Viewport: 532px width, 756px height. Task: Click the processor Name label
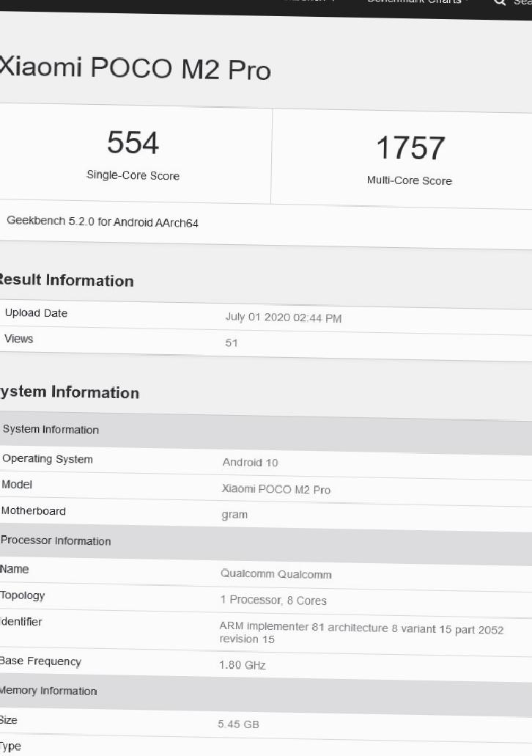tap(15, 570)
